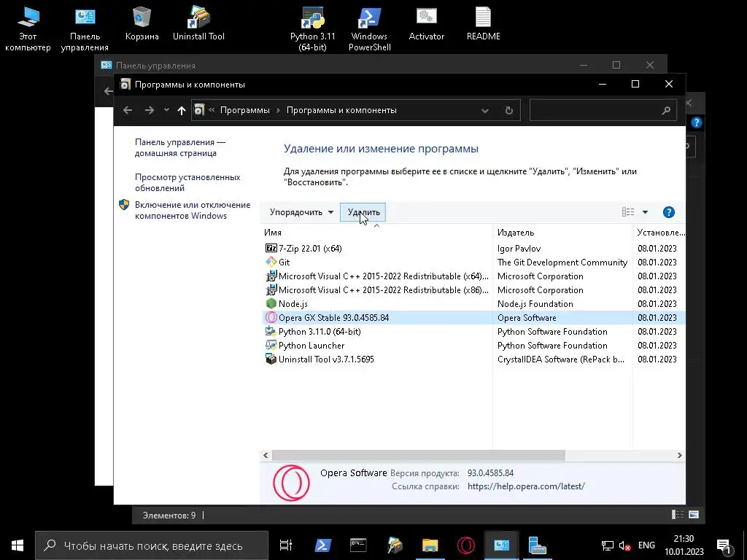Click 'Igor Pavlov' publisher cell
Screen dimensions: 747x560
519,248
